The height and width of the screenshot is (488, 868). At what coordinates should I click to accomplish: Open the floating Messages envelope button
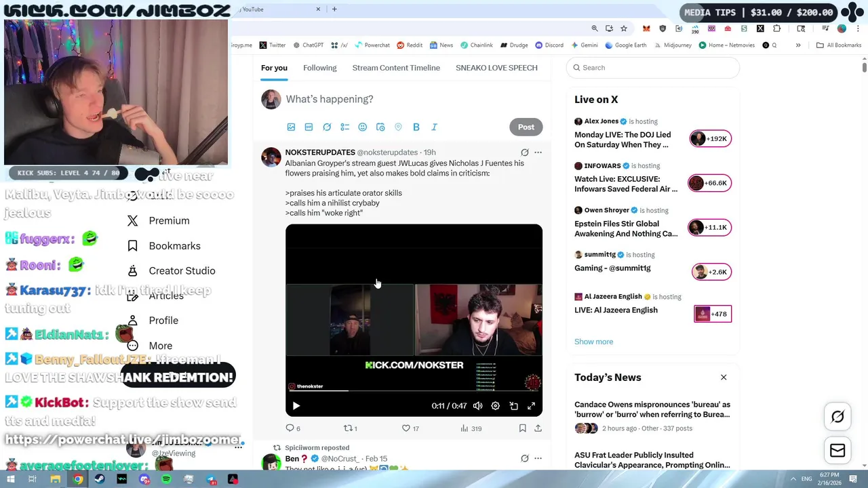[837, 451]
